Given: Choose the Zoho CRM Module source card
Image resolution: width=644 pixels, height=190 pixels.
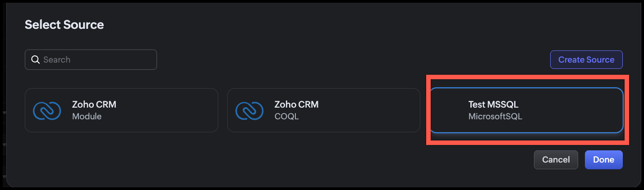Looking at the screenshot, I should [121, 110].
